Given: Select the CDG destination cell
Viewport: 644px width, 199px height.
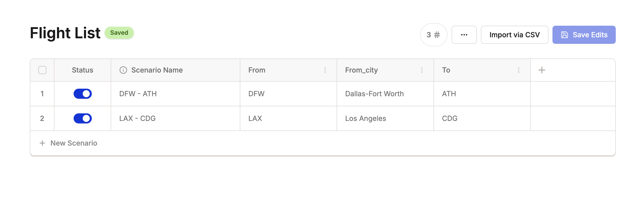Looking at the screenshot, I should 450,118.
